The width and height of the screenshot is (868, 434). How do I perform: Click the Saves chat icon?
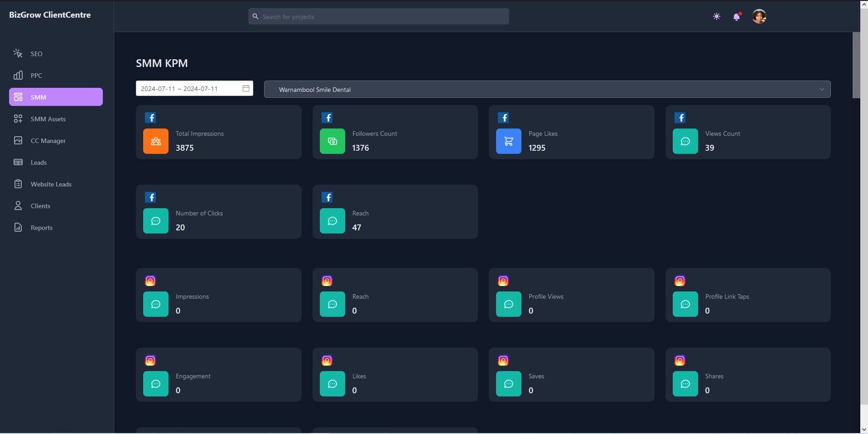[x=509, y=384]
